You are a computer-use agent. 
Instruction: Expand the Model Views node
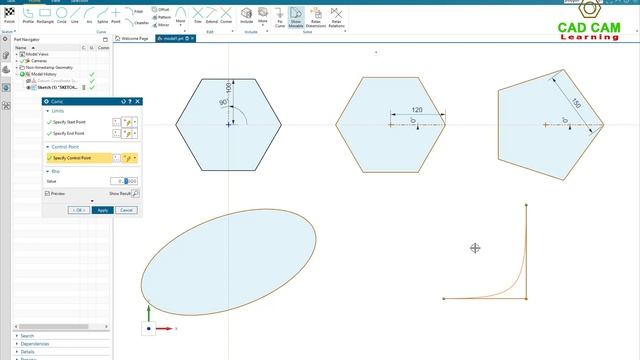click(17, 54)
